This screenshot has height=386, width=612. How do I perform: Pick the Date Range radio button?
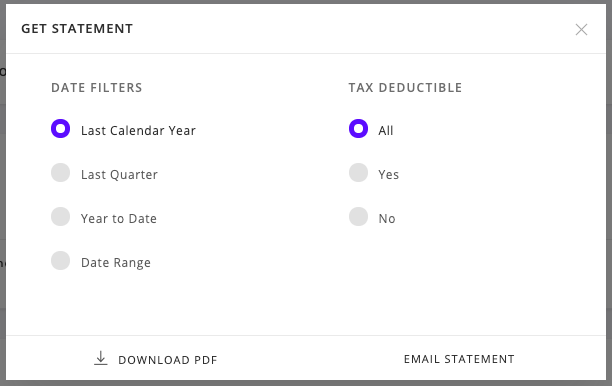pos(60,261)
